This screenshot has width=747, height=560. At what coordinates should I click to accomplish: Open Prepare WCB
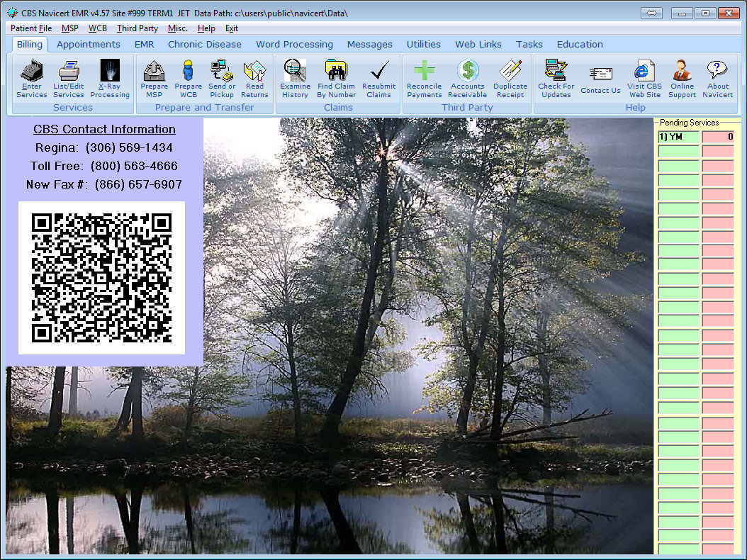[x=188, y=78]
